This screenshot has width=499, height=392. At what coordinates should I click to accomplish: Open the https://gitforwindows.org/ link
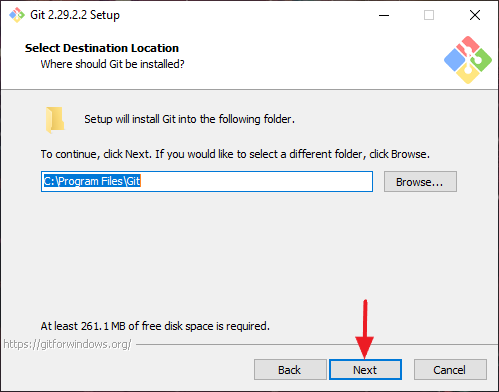67,344
